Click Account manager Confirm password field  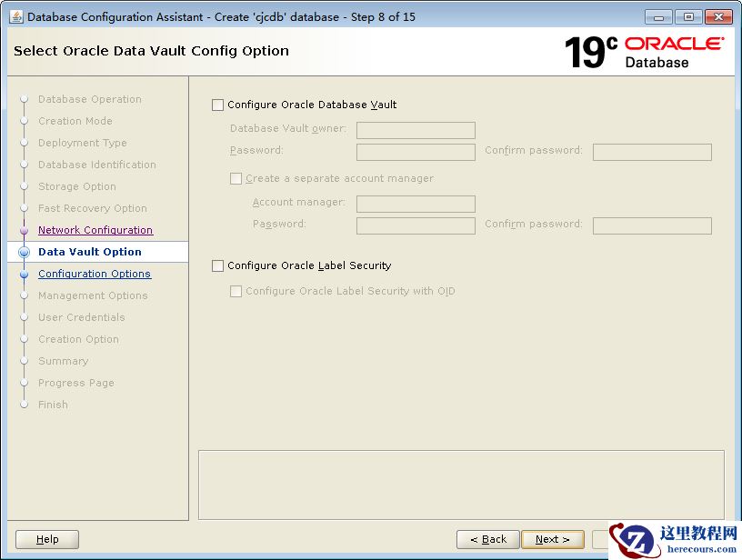click(652, 225)
